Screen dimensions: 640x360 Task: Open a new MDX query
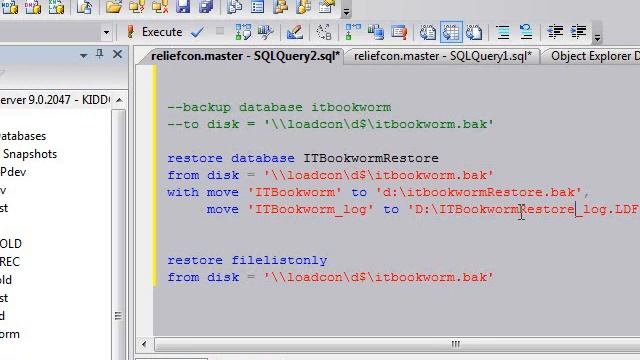pos(9,7)
